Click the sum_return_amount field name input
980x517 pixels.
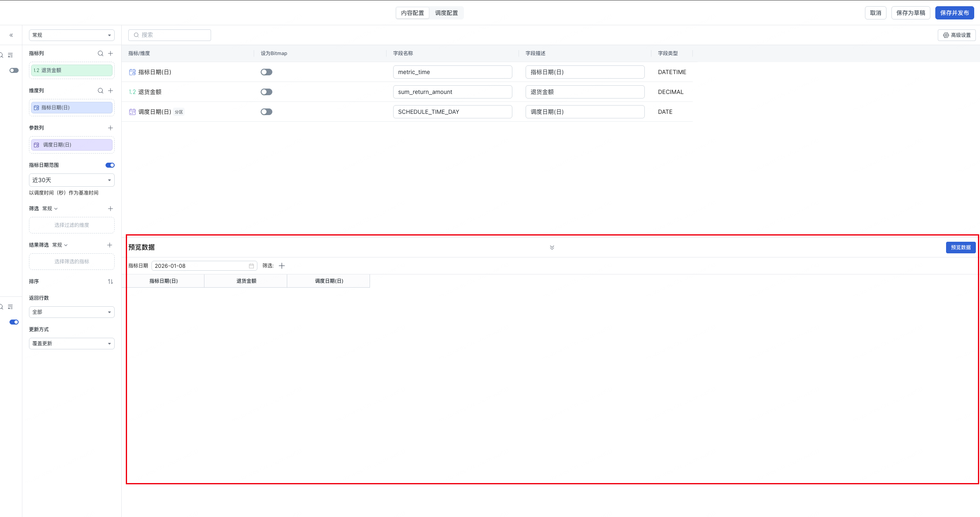[x=452, y=92]
